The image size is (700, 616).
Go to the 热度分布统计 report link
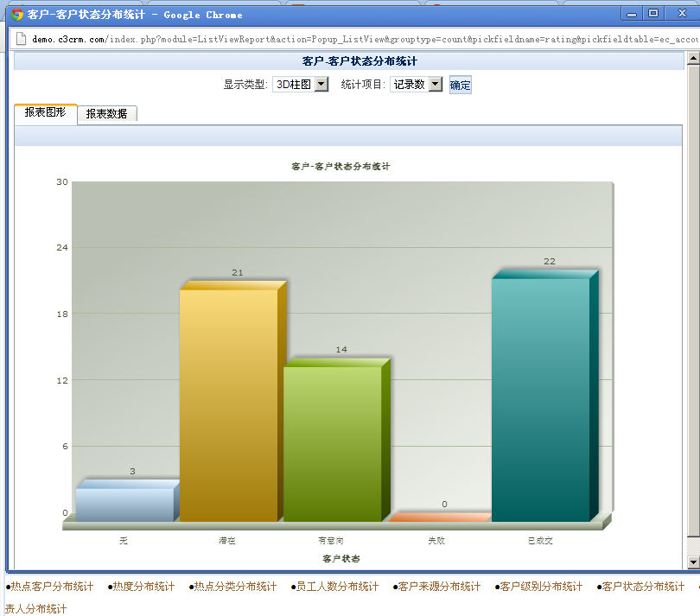[143, 587]
